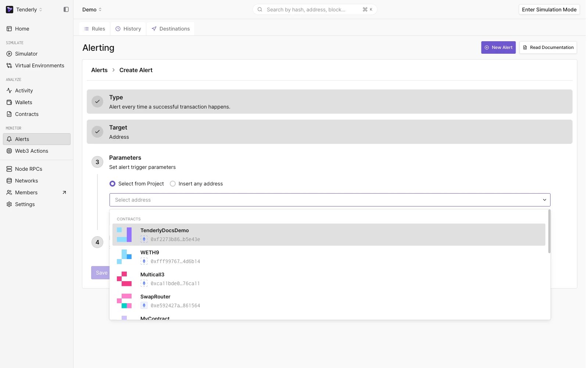
Task: Choose WETH9 contract option
Action: point(329,257)
